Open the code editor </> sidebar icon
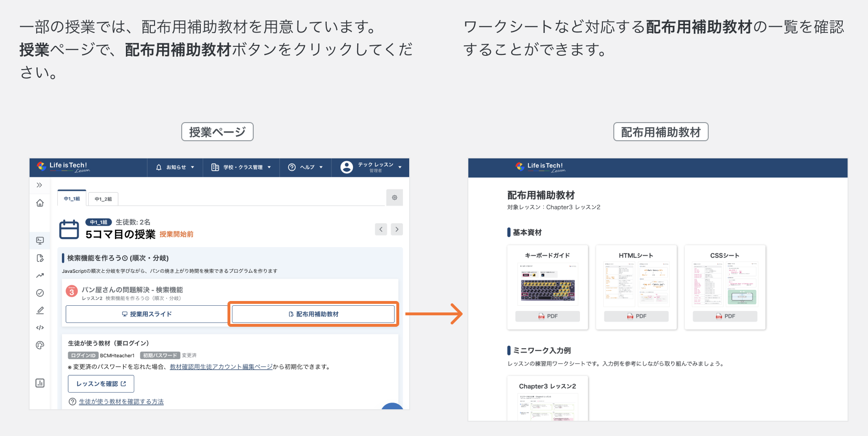Screen dimensions: 868x436 40,327
